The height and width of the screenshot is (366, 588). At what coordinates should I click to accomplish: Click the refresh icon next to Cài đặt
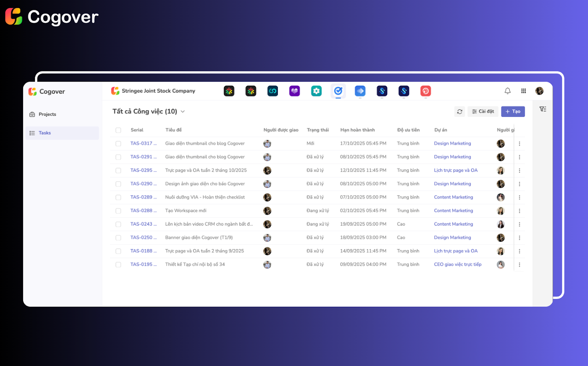point(459,111)
